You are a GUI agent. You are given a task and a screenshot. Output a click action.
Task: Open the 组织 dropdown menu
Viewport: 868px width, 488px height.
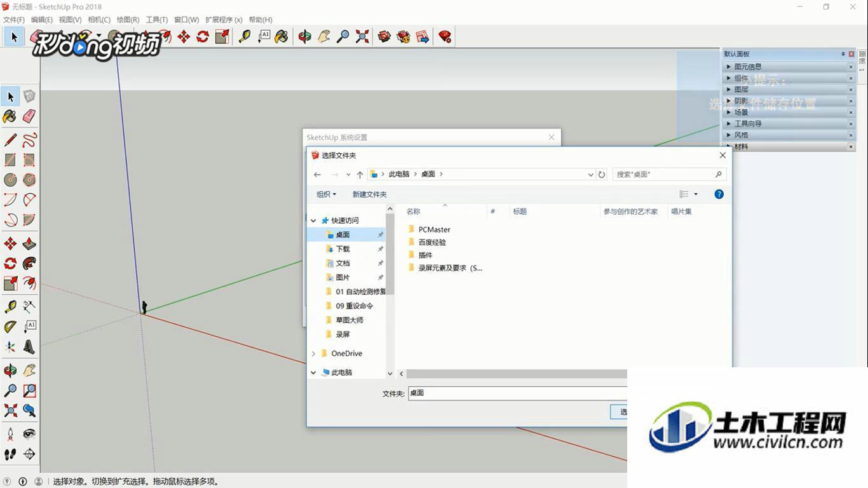click(x=327, y=194)
